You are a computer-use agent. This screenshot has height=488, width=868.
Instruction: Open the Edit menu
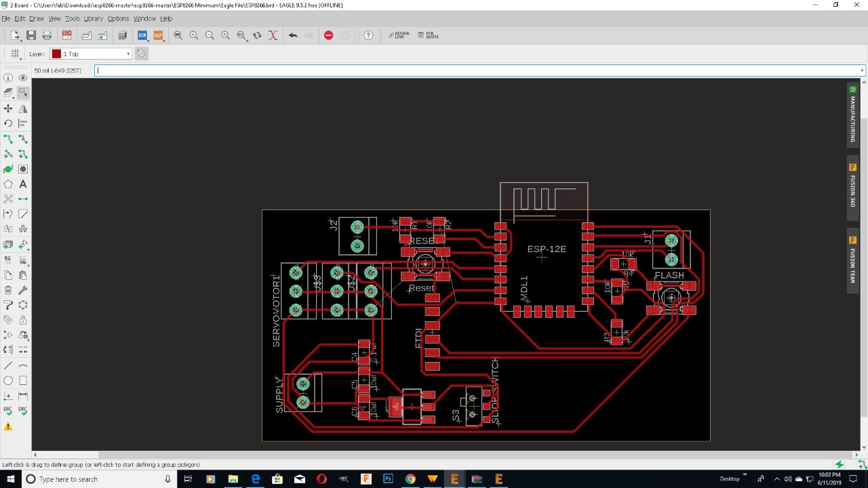coord(20,18)
